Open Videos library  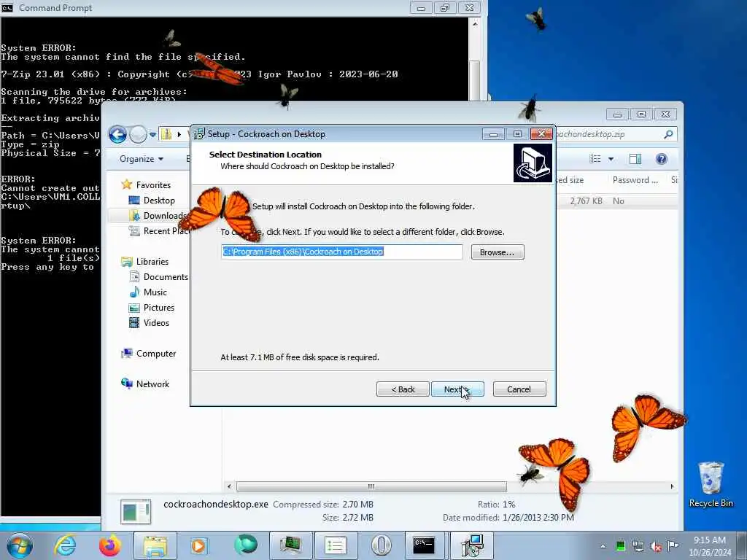pyautogui.click(x=156, y=322)
